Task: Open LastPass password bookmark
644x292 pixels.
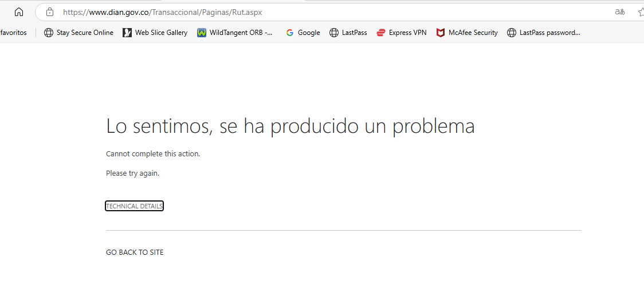Action: click(544, 33)
